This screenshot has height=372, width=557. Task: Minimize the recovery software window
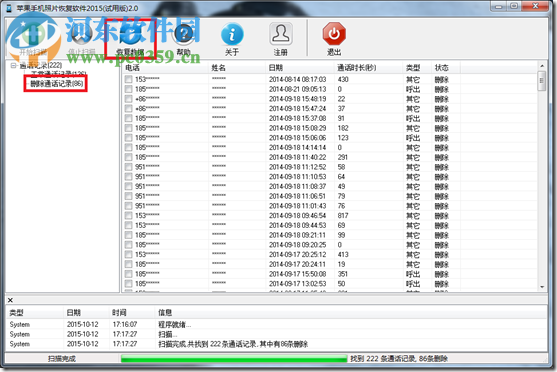[499, 6]
